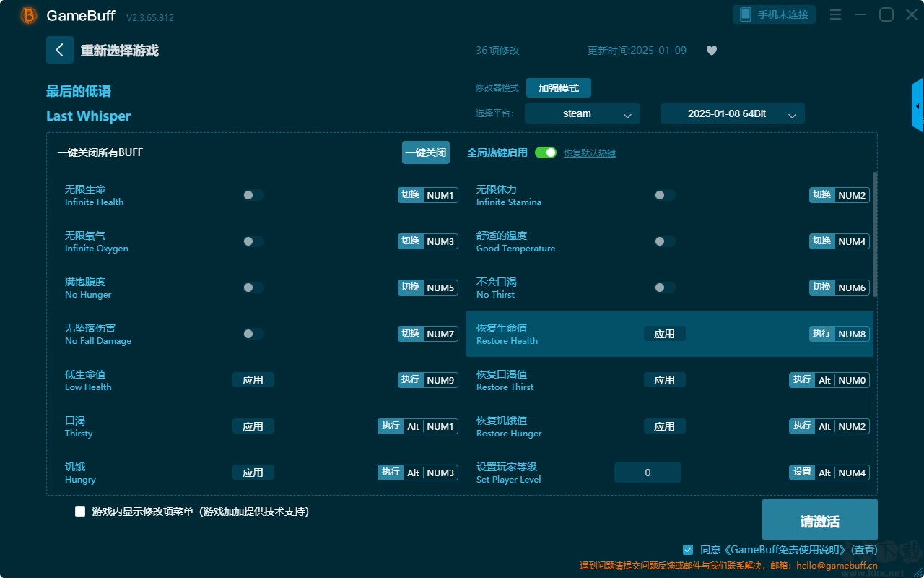This screenshot has height=578, width=924.
Task: Go back with the arrow button
Action: [60, 50]
